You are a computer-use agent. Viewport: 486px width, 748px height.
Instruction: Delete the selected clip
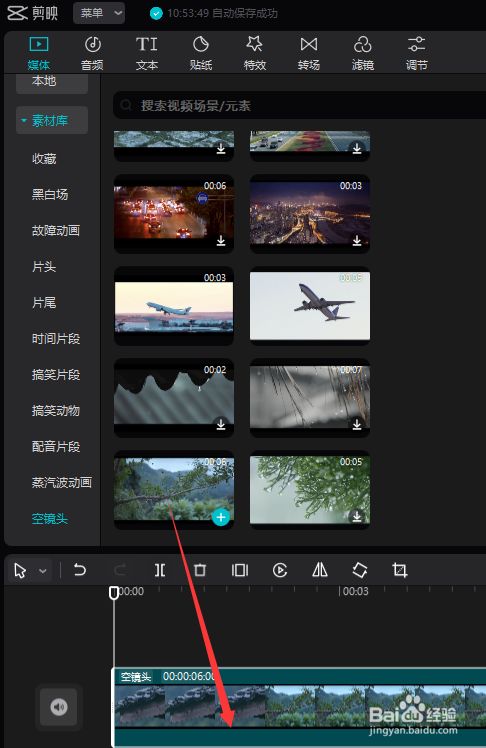tap(200, 570)
